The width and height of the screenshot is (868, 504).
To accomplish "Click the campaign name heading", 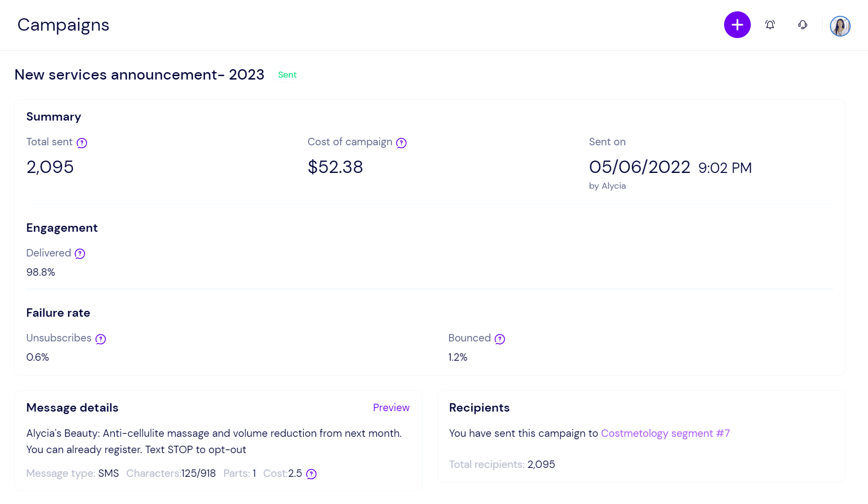I will click(x=139, y=75).
